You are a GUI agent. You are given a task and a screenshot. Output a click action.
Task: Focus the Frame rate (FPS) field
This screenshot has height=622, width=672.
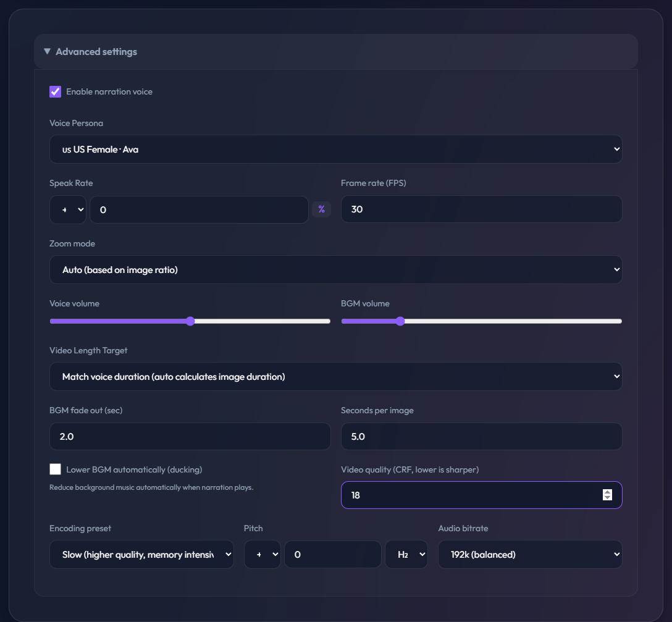(x=481, y=209)
